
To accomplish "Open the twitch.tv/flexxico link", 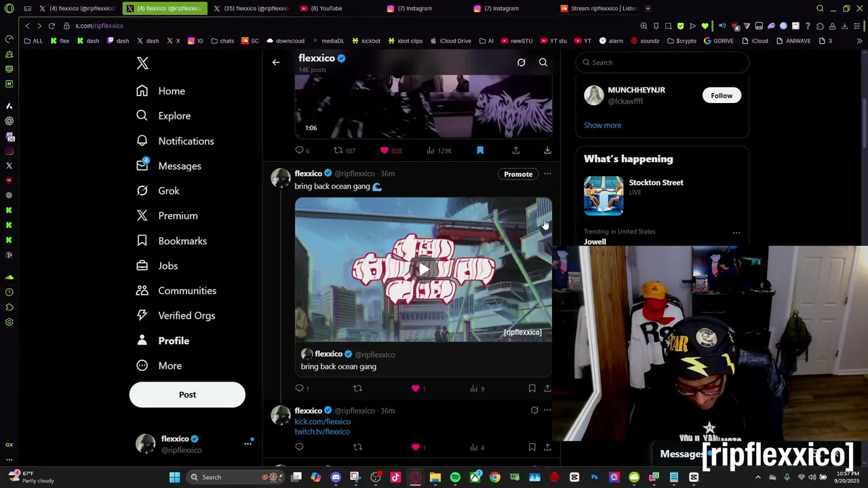I will (322, 432).
